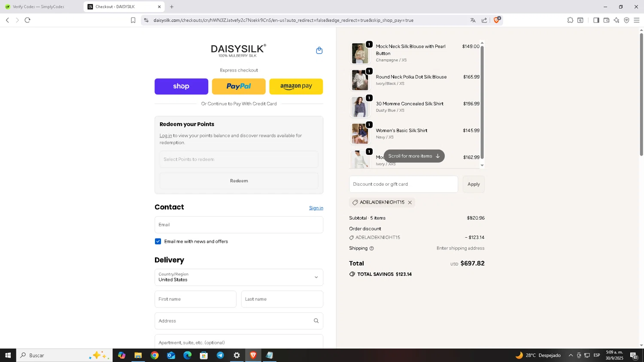Open a new browser tab
Viewport: 644px width, 362px height.
point(172,7)
